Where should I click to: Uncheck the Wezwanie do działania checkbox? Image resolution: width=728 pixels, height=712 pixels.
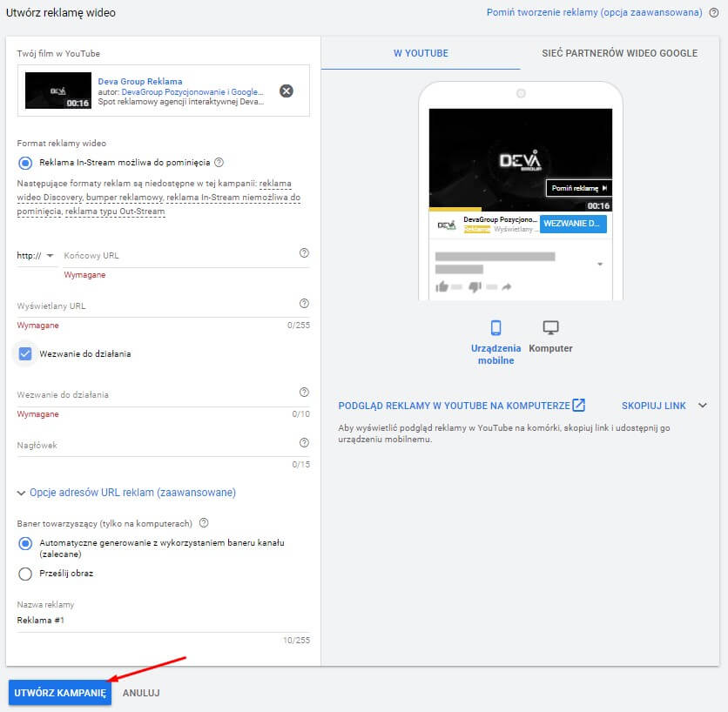tap(25, 354)
